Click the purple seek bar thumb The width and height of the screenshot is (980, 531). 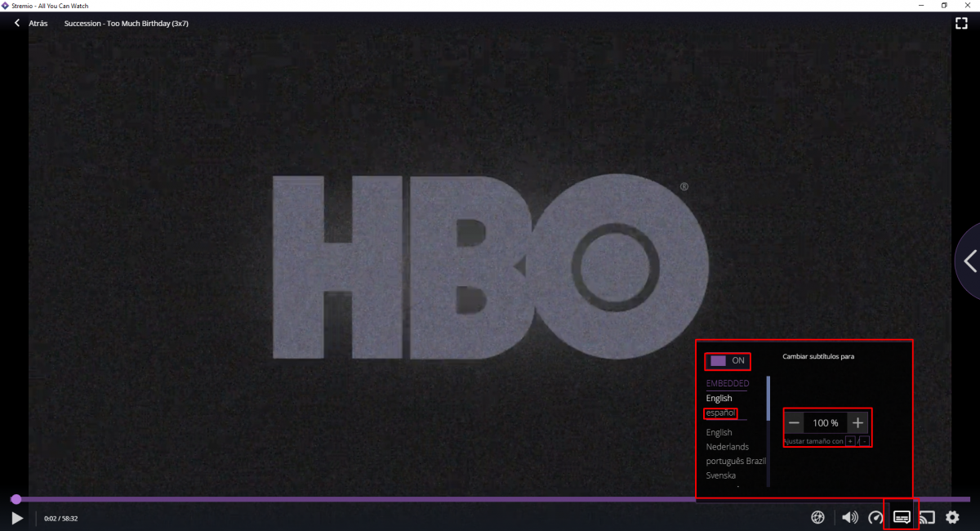16,499
